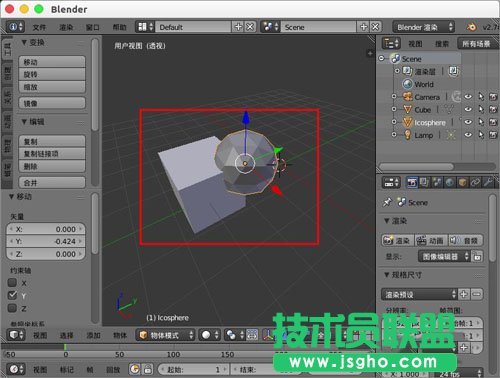Enable the Z constraint axis checkbox
This screenshot has width=500, height=378.
pyautogui.click(x=12, y=308)
